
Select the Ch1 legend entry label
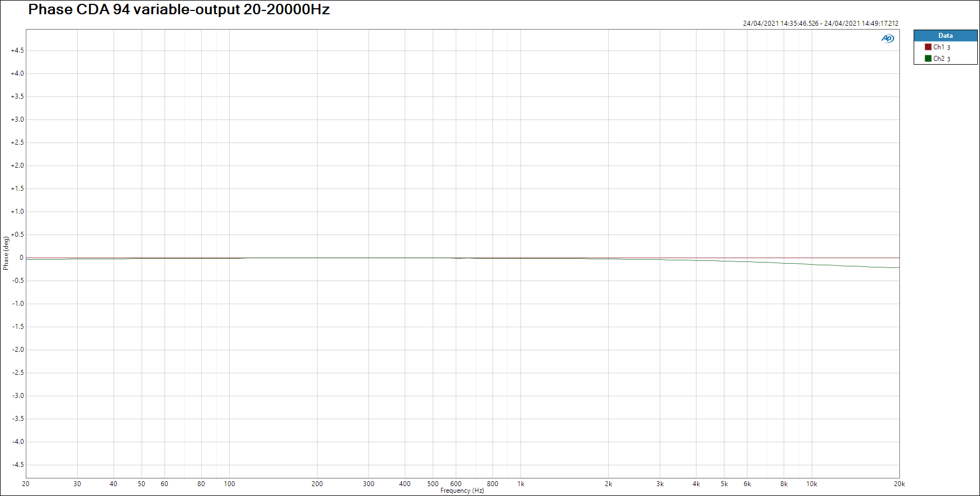point(939,47)
